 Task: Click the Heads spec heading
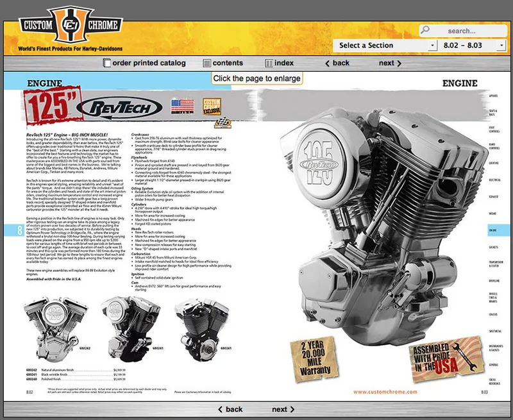tap(136, 229)
